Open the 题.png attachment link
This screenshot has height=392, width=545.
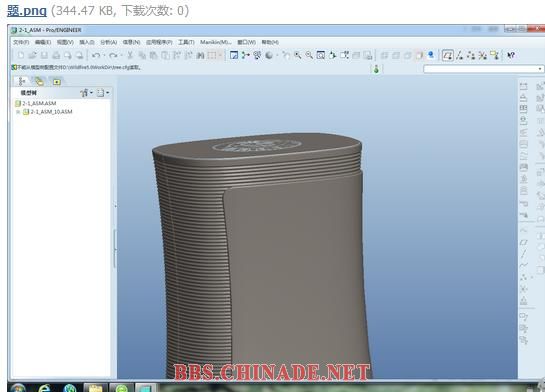click(27, 10)
